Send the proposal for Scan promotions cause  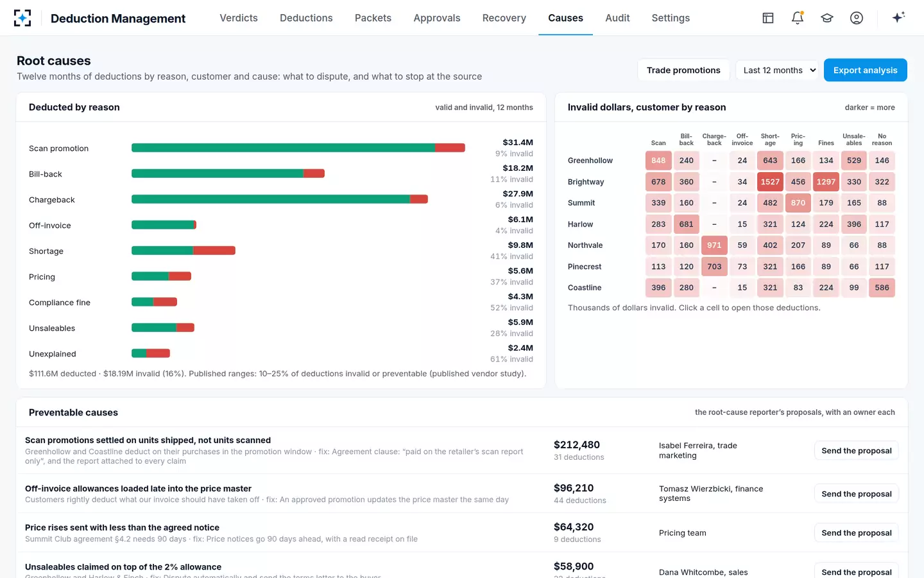click(x=856, y=451)
